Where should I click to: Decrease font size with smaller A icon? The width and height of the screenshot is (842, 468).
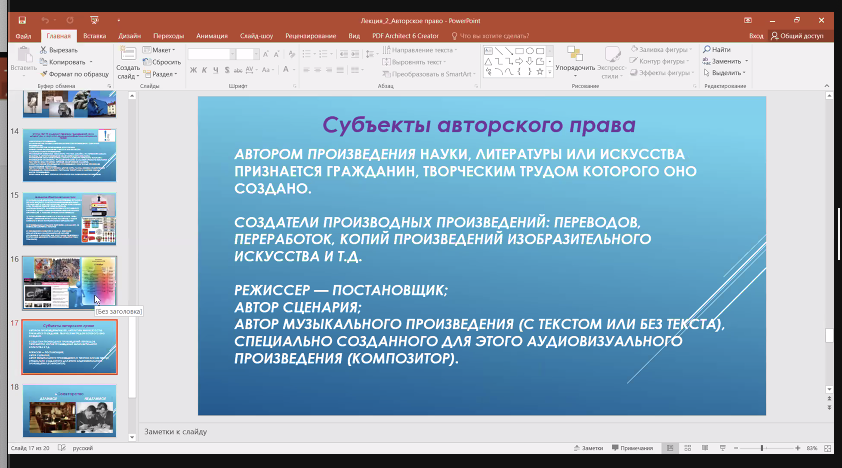(x=277, y=54)
